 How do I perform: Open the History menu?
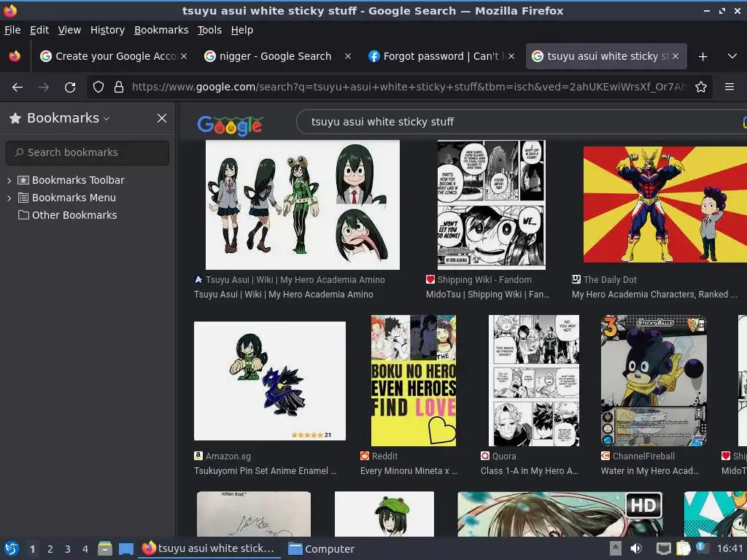tap(108, 30)
